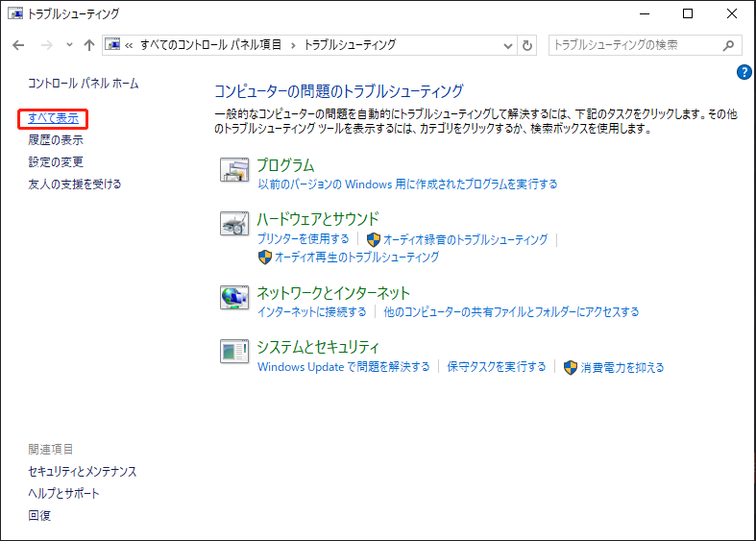This screenshot has height=541, width=756.
Task: Click トラブルシューティング breadcrumb segment
Action: click(x=350, y=45)
